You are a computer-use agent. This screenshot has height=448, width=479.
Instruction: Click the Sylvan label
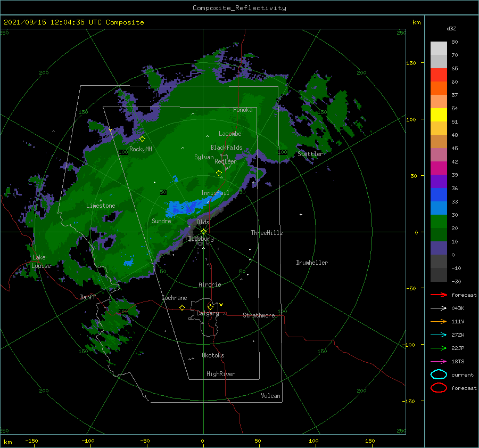[x=204, y=157]
